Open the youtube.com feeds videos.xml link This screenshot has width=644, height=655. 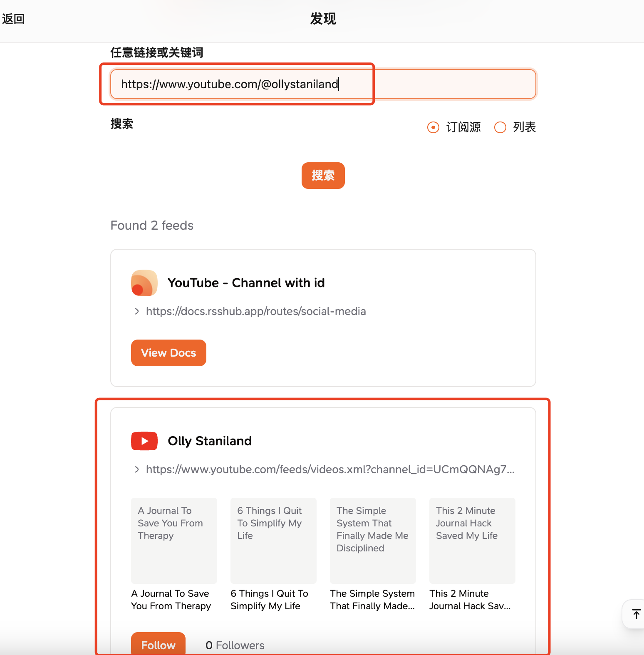(x=330, y=469)
